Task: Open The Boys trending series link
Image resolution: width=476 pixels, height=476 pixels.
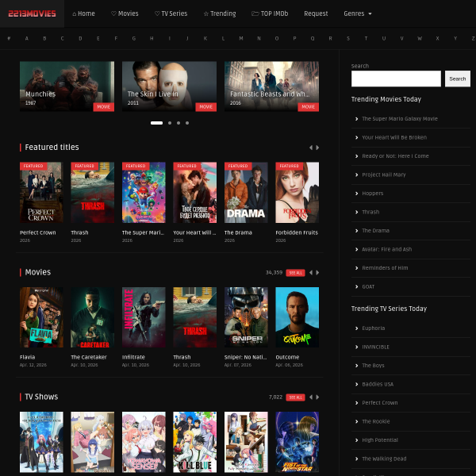Action: (x=373, y=366)
